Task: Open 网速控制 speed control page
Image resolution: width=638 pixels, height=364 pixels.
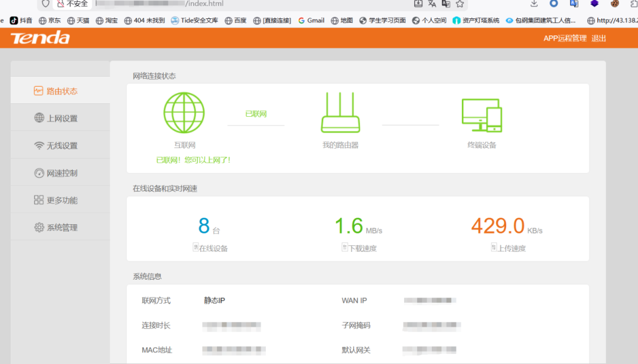Action: [60, 173]
